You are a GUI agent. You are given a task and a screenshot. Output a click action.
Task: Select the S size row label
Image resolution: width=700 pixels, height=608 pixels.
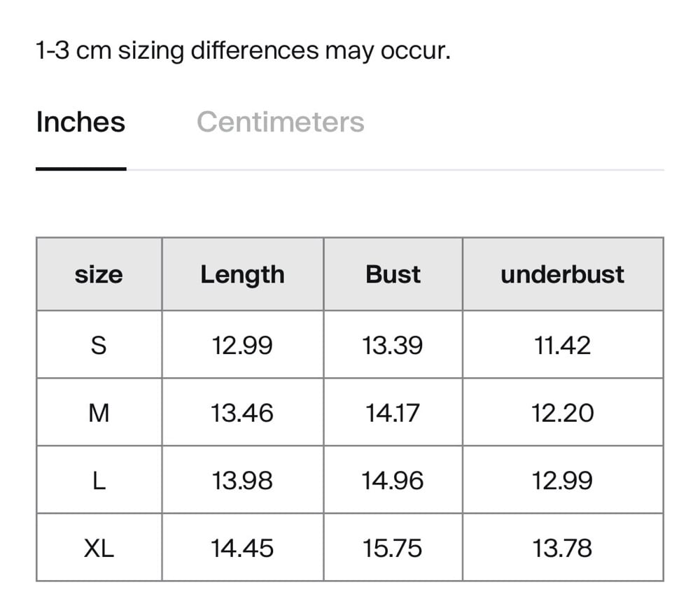tap(99, 345)
